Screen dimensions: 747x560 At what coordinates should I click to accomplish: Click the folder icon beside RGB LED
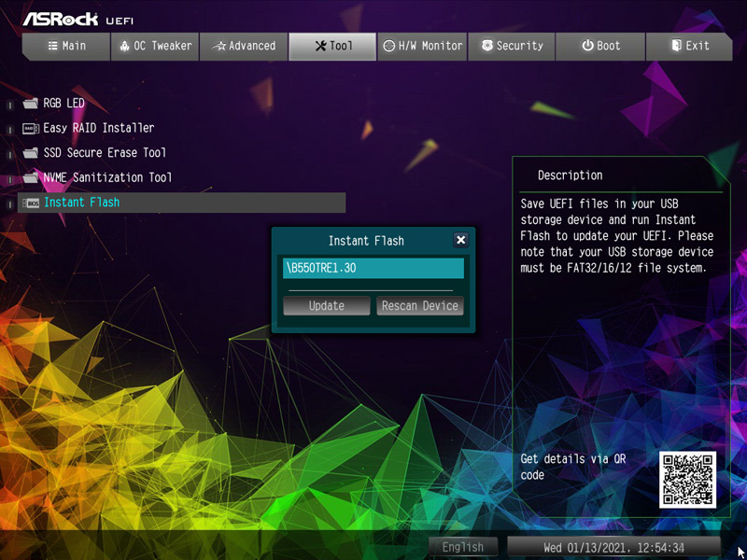31,104
